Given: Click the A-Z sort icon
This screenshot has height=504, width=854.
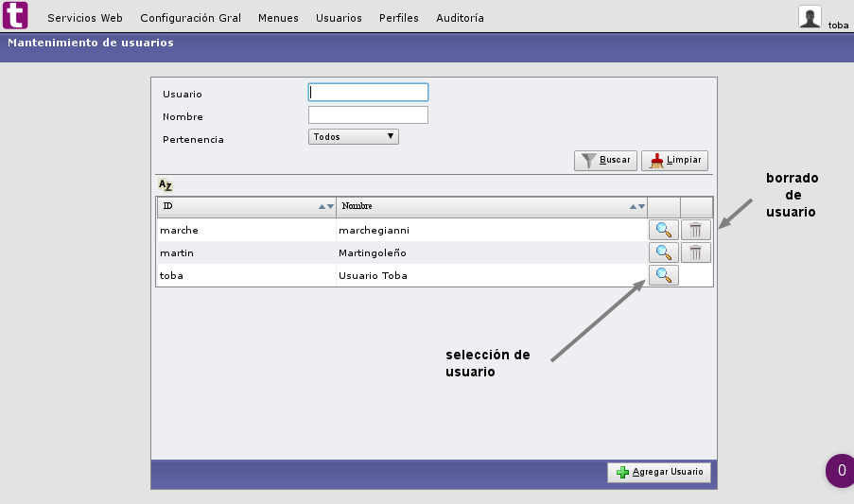Looking at the screenshot, I should point(166,185).
